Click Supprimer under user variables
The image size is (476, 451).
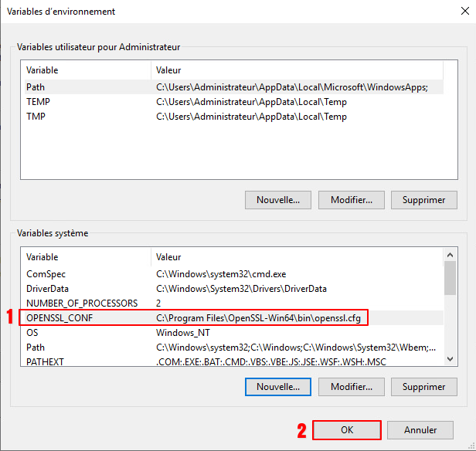pos(423,199)
